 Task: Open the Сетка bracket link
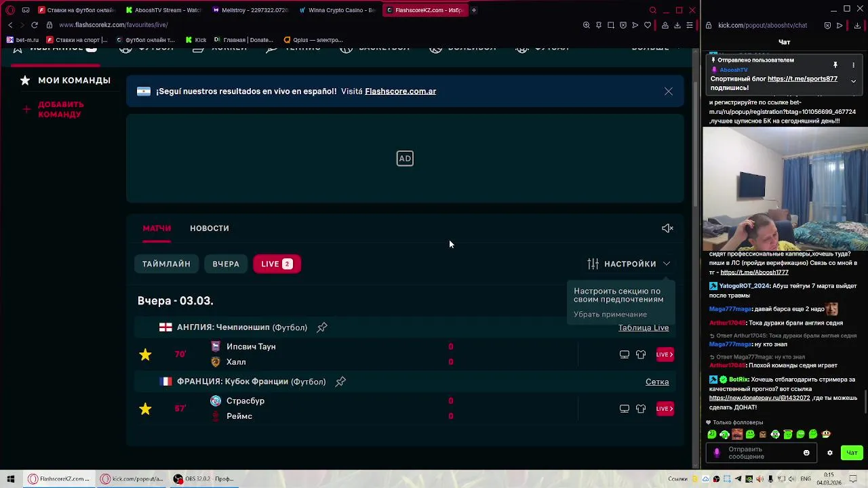point(657,382)
